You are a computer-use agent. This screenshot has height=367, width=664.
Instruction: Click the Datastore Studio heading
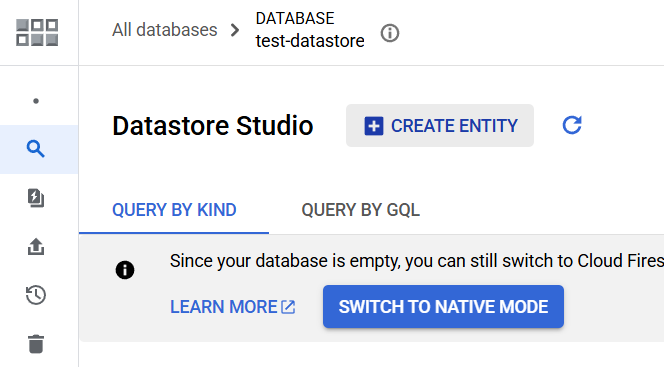coord(213,126)
